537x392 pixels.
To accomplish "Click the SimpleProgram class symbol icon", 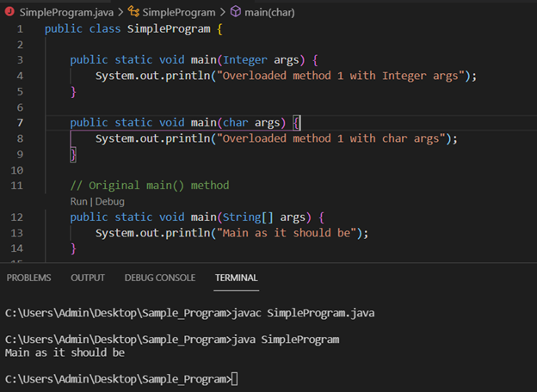I will (133, 12).
